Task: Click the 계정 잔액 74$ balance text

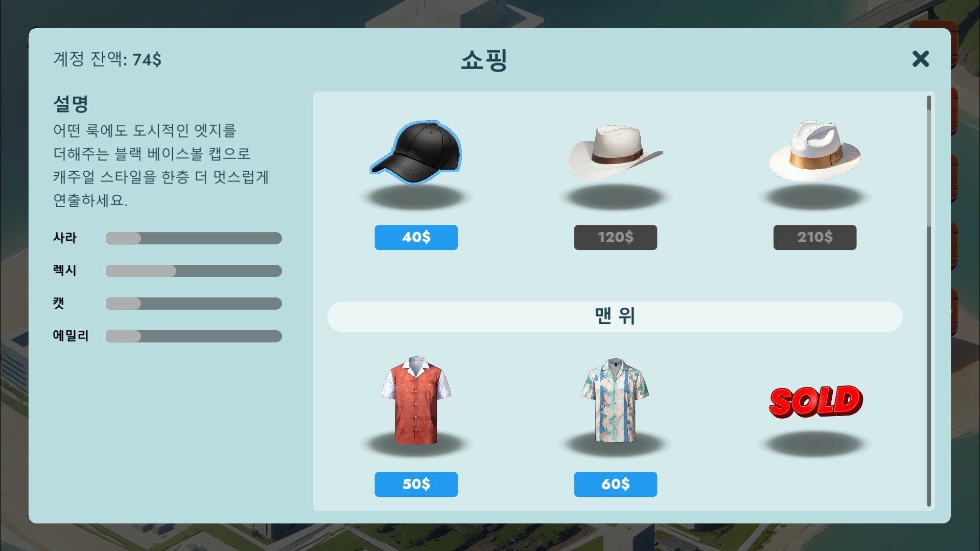Action: 107,59
